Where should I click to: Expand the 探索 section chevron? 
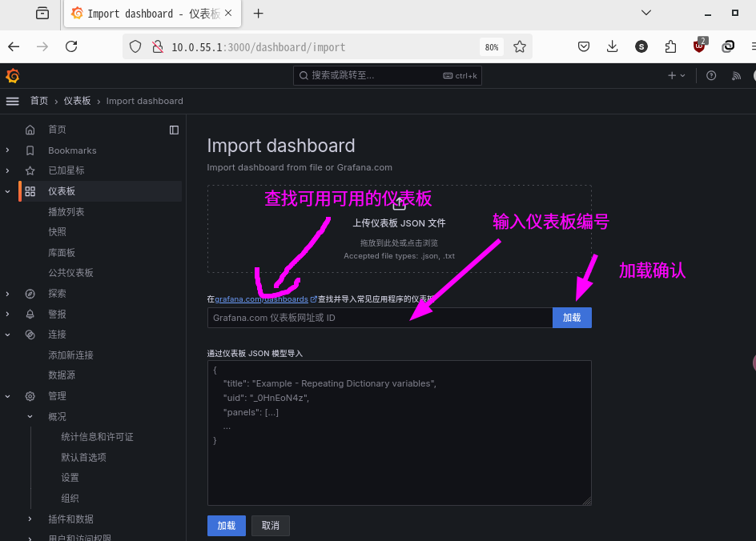(7, 294)
